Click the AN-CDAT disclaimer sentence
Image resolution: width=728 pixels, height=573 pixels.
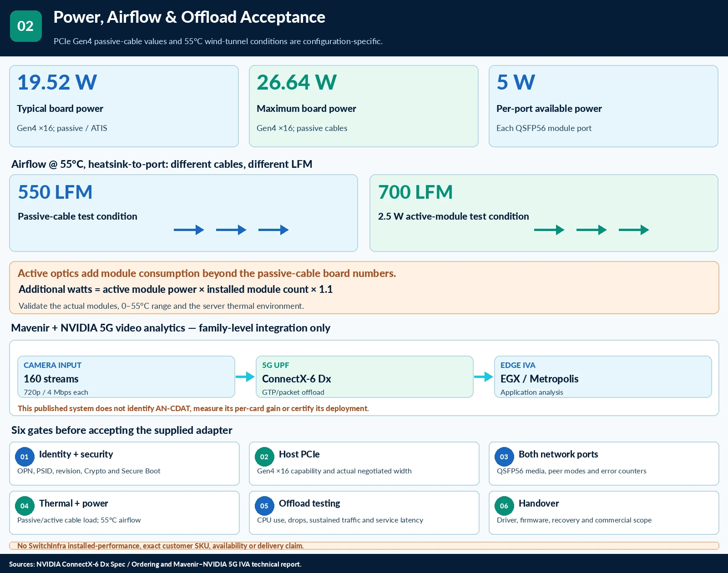[x=193, y=408]
